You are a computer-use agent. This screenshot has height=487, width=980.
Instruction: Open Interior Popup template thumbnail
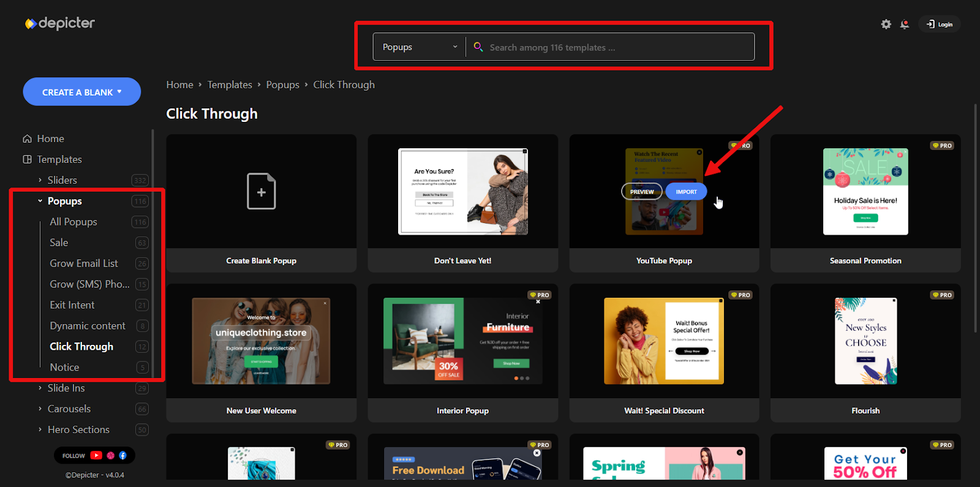point(463,341)
